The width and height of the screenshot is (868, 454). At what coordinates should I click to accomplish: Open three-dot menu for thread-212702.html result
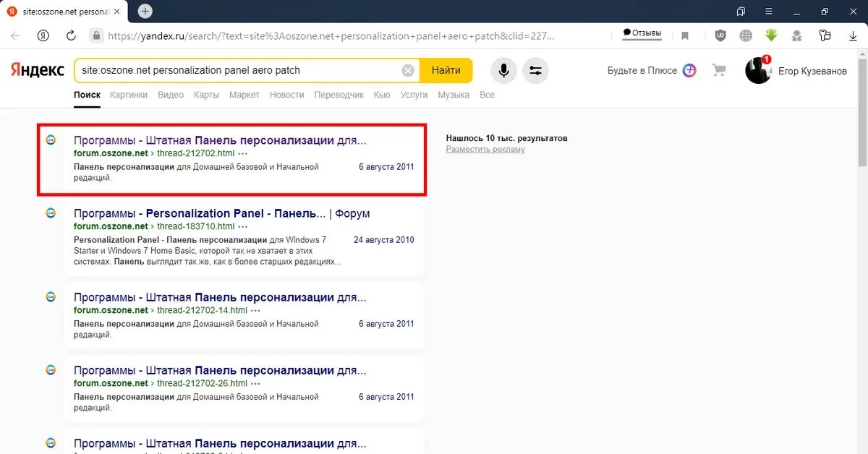(x=243, y=154)
